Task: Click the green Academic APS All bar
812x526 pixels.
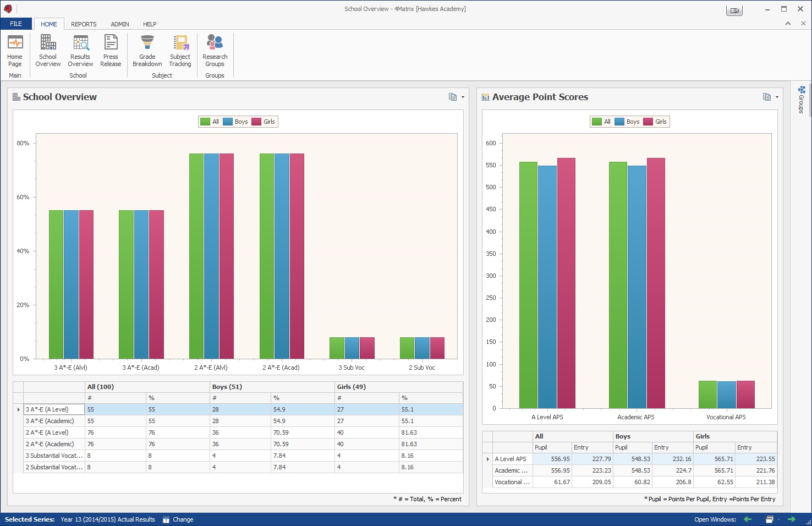Action: 618,285
